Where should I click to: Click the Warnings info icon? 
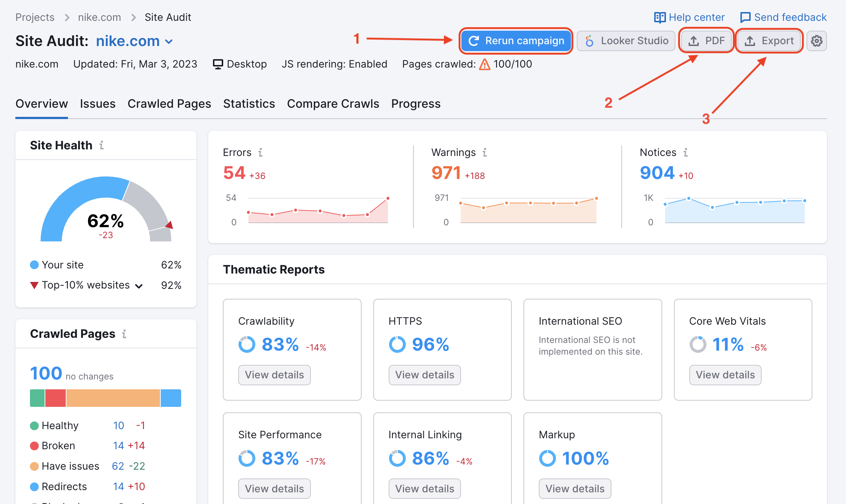click(x=485, y=152)
